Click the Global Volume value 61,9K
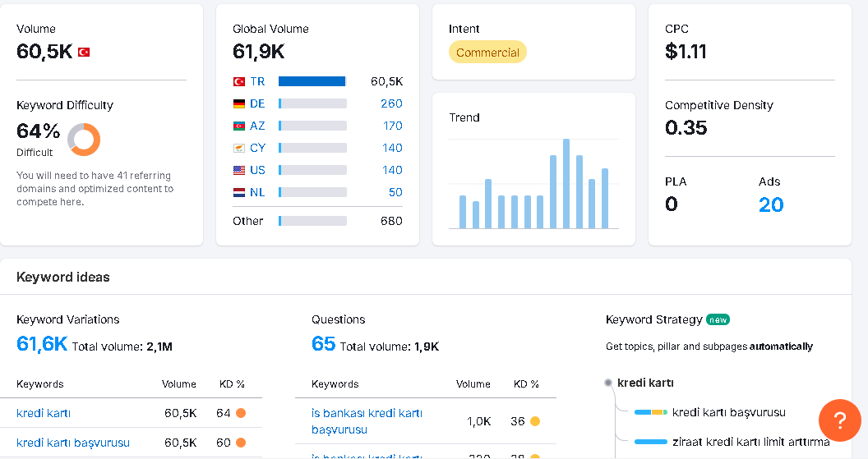 coord(259,52)
